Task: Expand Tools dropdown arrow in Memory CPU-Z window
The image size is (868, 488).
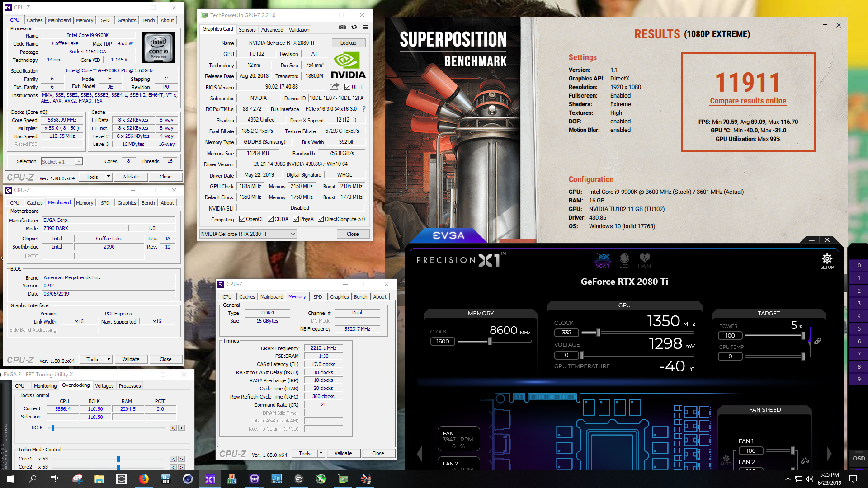Action: point(321,453)
